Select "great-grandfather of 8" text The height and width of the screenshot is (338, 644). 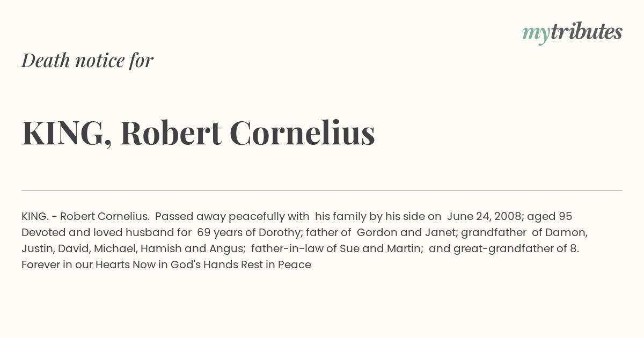pos(516,249)
